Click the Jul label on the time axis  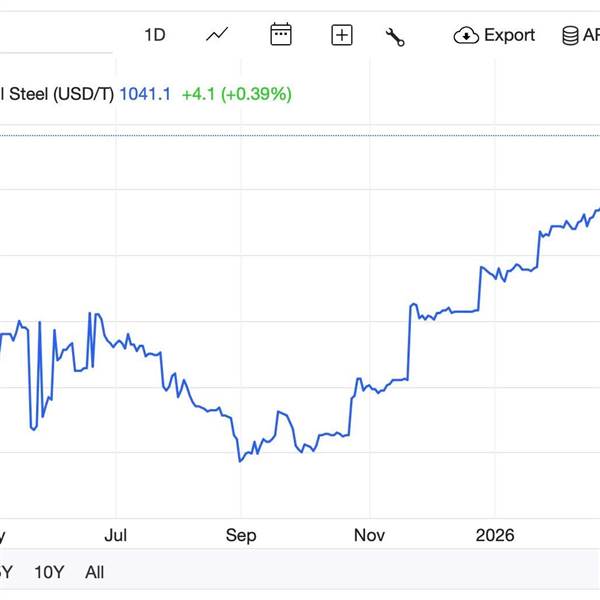point(117,535)
